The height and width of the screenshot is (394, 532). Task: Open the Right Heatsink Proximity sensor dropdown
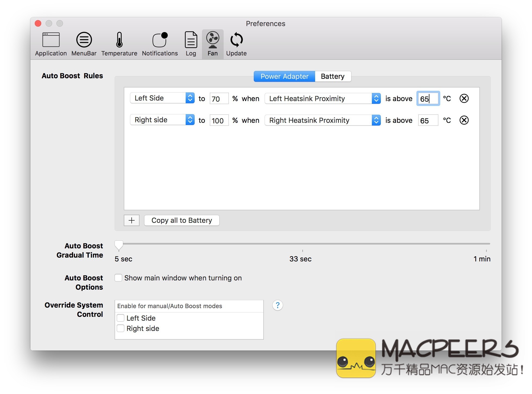coord(322,120)
